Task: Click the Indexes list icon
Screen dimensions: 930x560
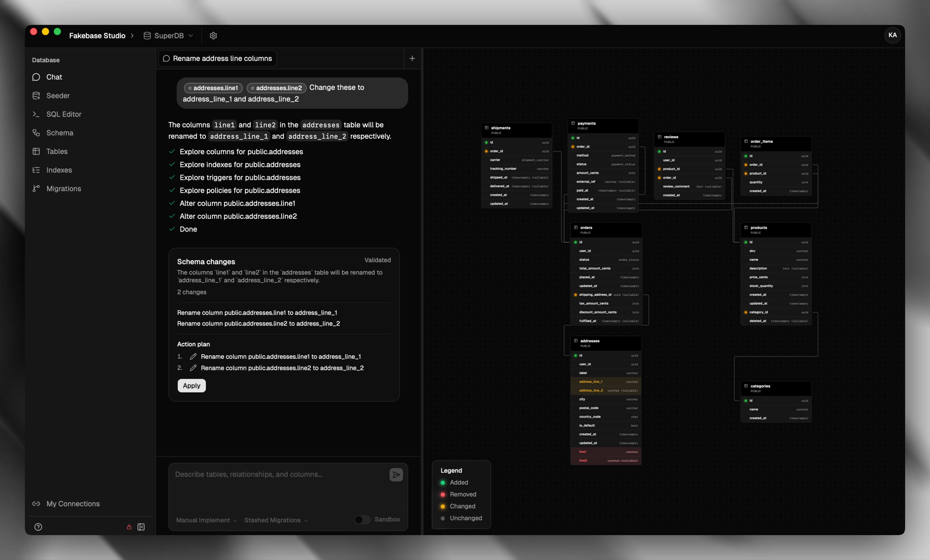Action: pyautogui.click(x=36, y=170)
